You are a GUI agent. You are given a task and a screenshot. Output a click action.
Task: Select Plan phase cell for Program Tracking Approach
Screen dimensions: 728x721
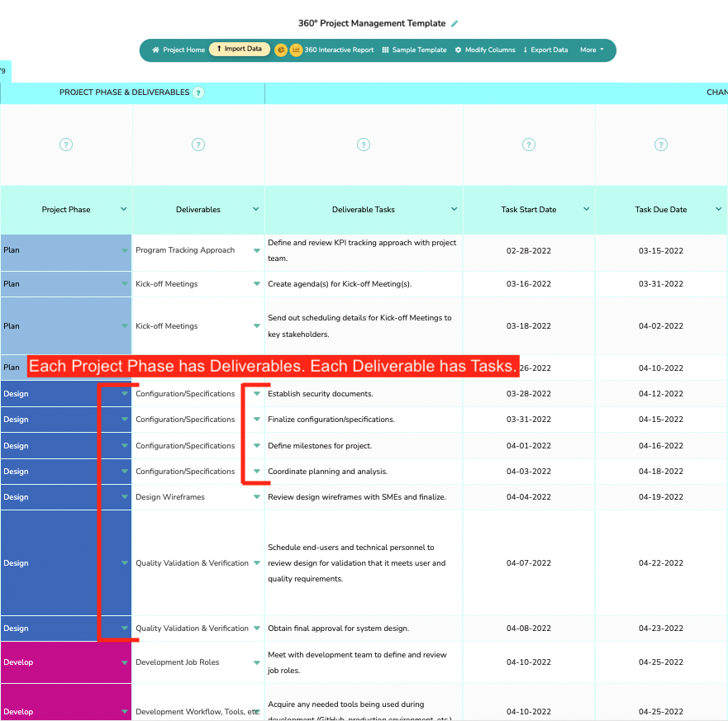point(66,253)
